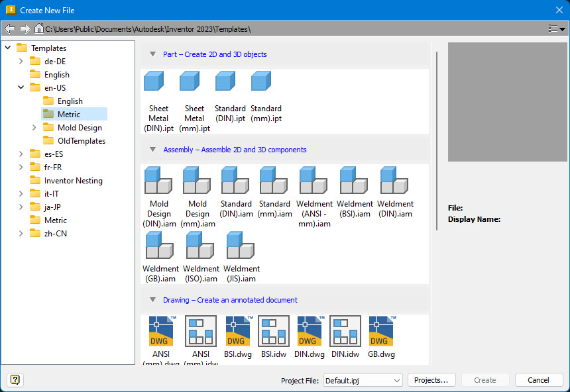Open the help using the question mark icon
Screen dimensions: 570x392
click(x=14, y=379)
